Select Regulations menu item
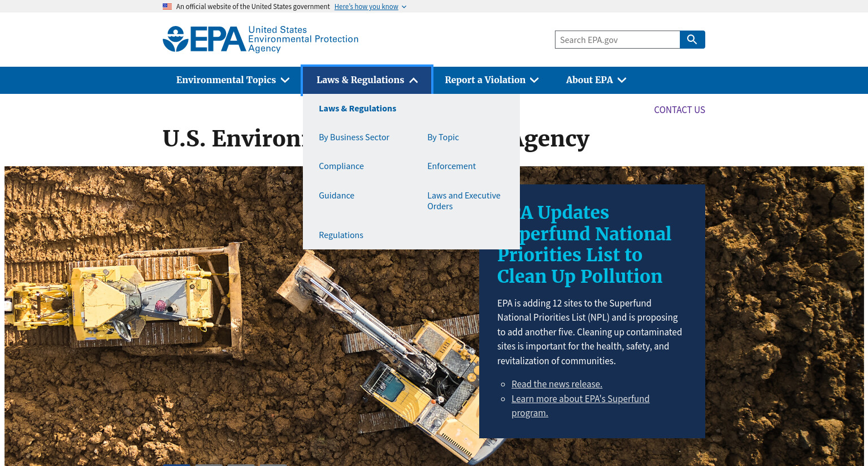This screenshot has width=868, height=466. tap(341, 235)
